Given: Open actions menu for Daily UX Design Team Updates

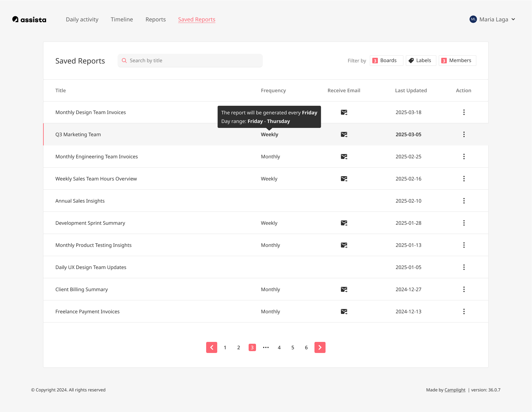Looking at the screenshot, I should [464, 267].
